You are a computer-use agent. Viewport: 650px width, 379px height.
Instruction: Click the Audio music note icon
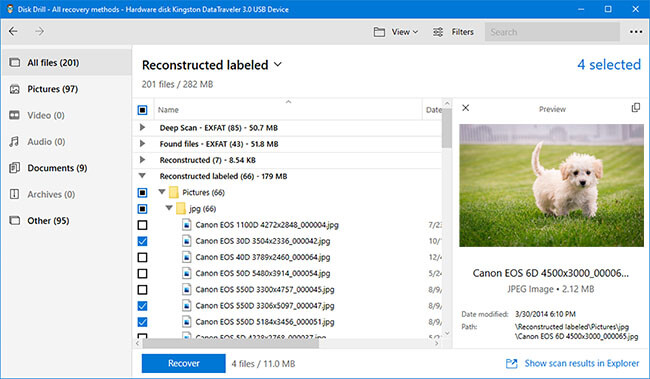(15, 141)
